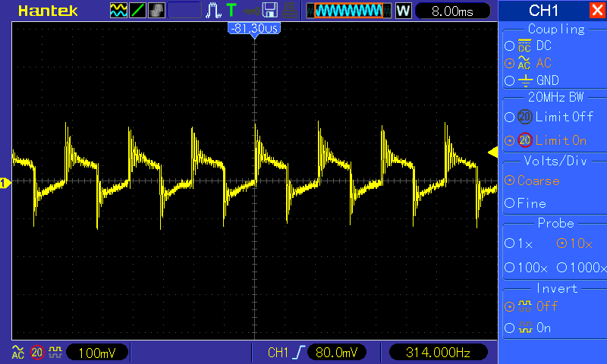607x364 pixels.
Task: Click the W window mode icon
Action: click(x=404, y=11)
